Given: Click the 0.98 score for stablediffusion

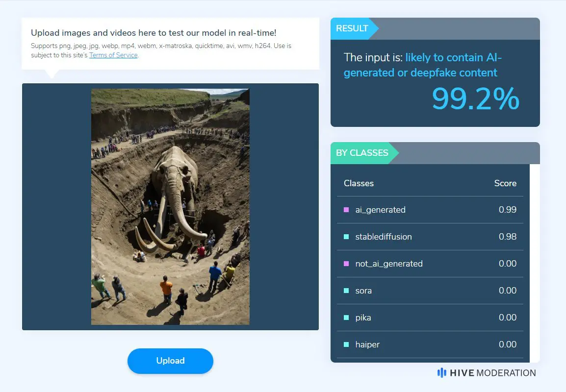Looking at the screenshot, I should (x=507, y=237).
